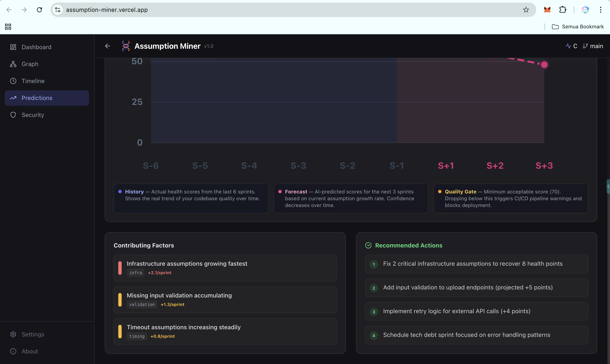Image resolution: width=610 pixels, height=364 pixels.
Task: Switch to the Timeline page
Action: point(33,81)
